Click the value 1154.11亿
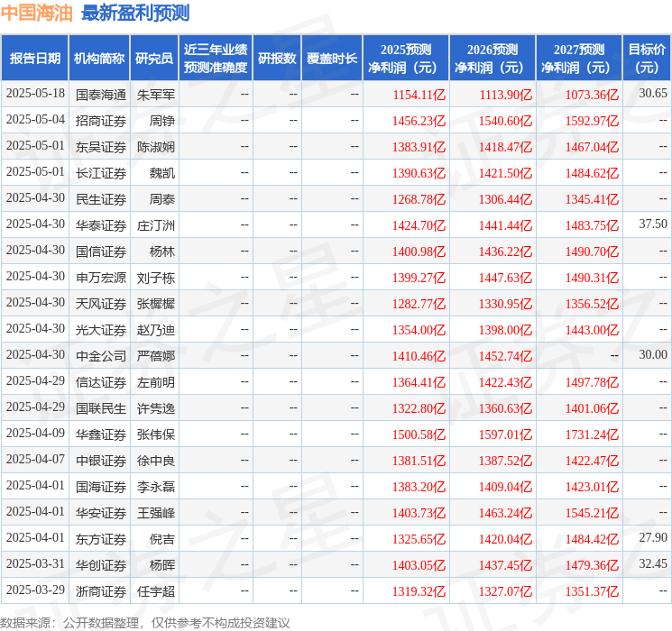 pyautogui.click(x=419, y=95)
